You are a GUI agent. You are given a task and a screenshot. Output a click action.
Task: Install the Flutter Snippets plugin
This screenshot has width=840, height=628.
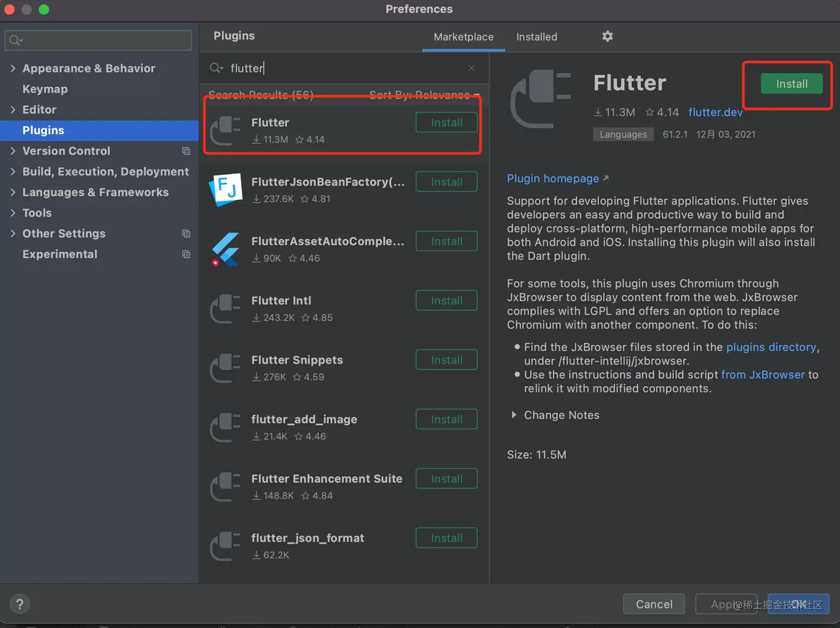[446, 360]
